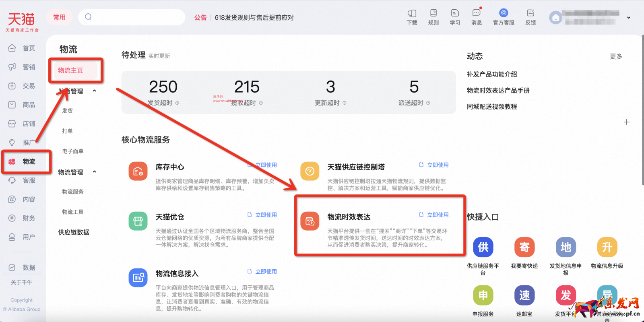Image resolution: width=644 pixels, height=322 pixels.
Task: Click the 天猫优仓 green icon
Action: [138, 221]
